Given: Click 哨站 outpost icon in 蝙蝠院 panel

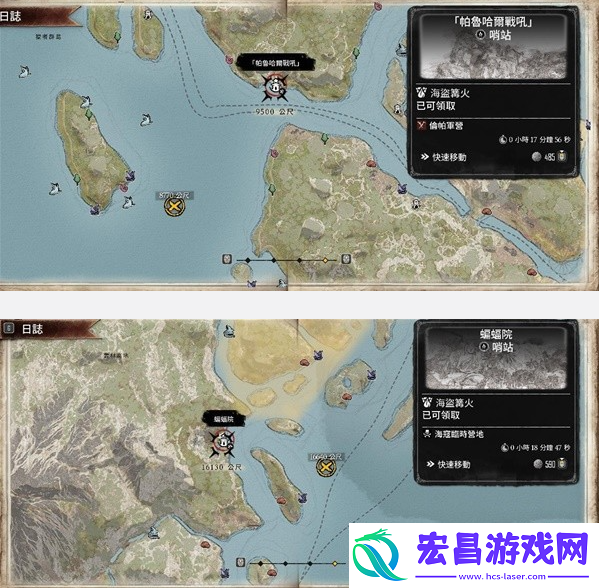Looking at the screenshot, I should click(x=484, y=347).
